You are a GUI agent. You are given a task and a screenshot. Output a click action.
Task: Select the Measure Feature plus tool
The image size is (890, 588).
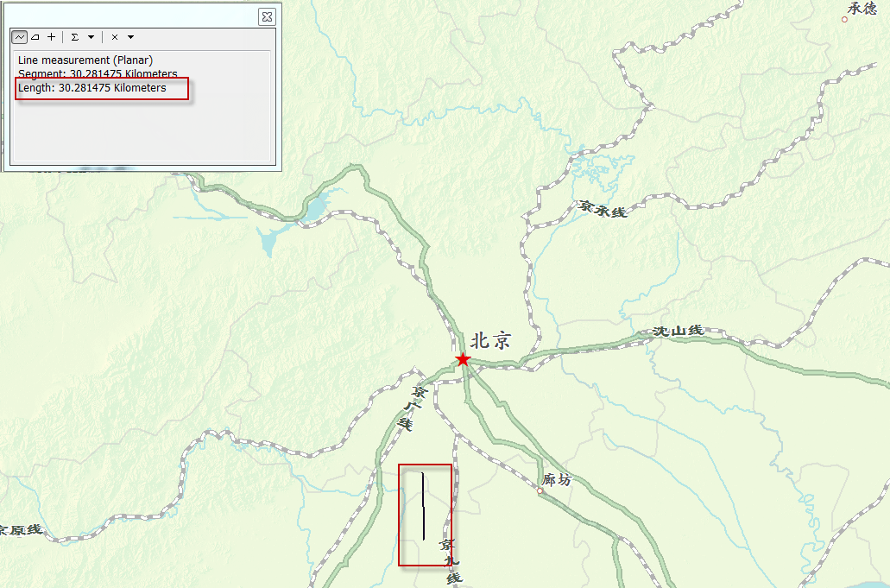(x=51, y=37)
